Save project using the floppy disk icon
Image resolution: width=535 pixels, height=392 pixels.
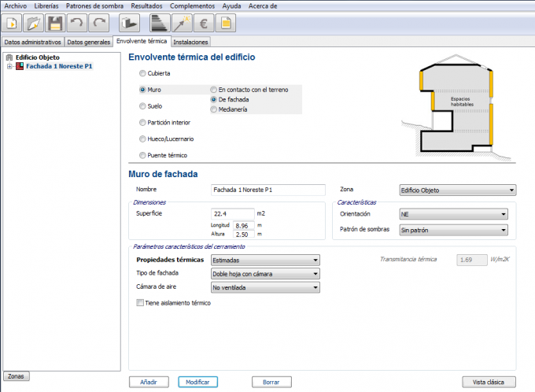pyautogui.click(x=55, y=24)
